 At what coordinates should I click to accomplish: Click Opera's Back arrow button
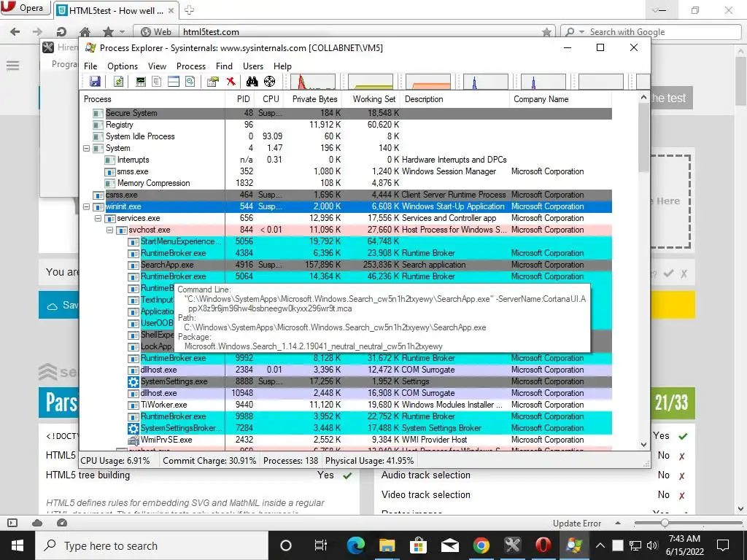[x=15, y=32]
